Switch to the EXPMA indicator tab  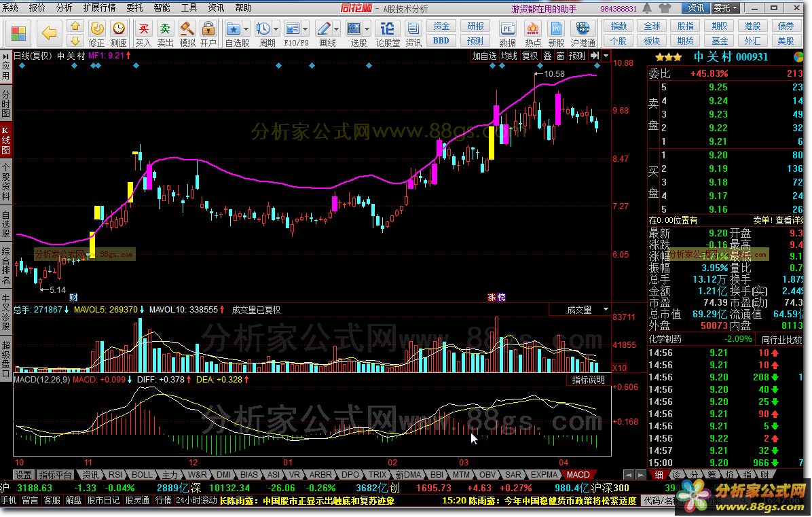click(x=544, y=474)
